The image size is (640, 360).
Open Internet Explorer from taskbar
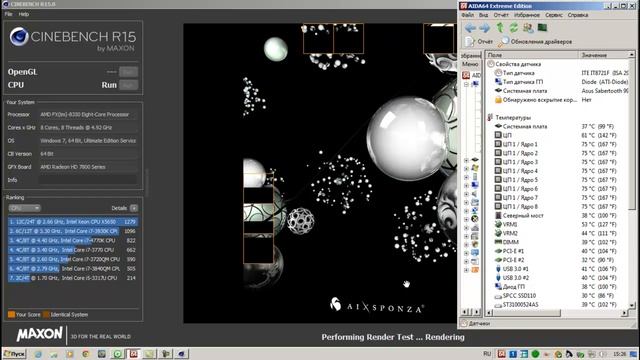click(x=38, y=354)
